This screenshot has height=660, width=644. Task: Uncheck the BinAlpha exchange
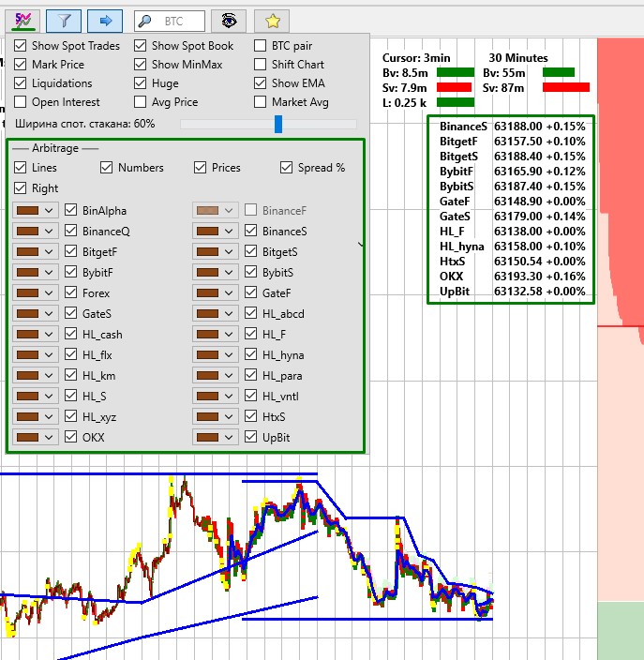coord(70,210)
